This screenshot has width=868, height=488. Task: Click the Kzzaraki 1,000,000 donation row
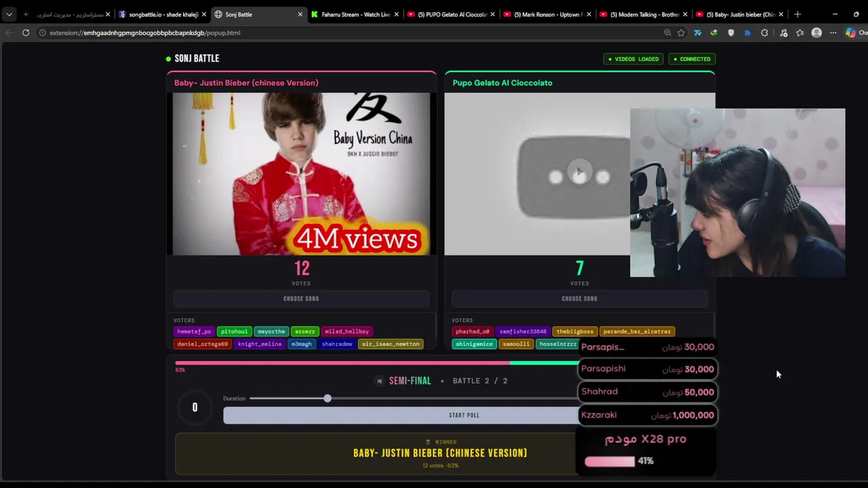coord(648,415)
